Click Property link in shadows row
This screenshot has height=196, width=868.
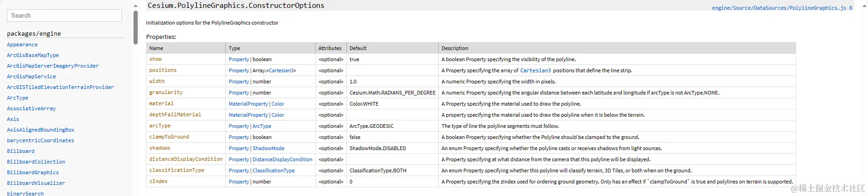pos(239,148)
